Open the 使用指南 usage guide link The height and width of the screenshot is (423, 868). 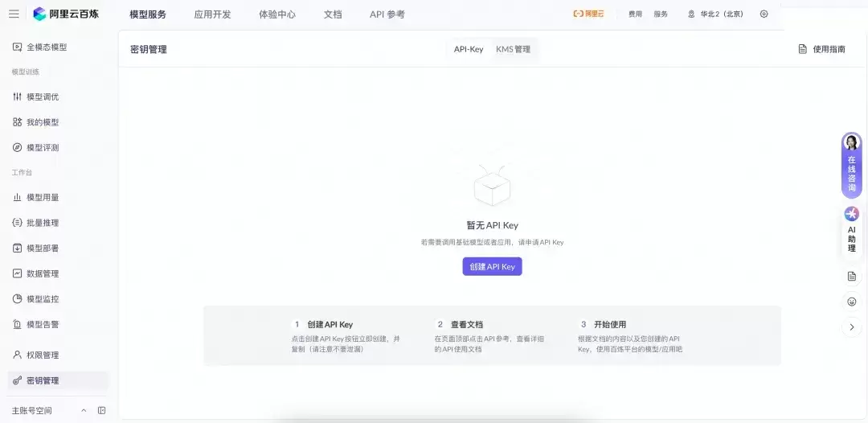[x=821, y=49]
